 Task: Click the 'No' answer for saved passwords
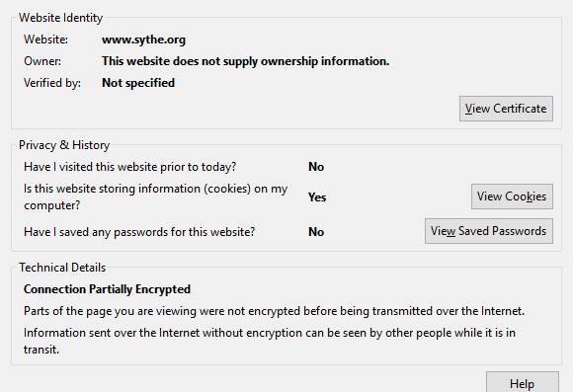click(316, 232)
